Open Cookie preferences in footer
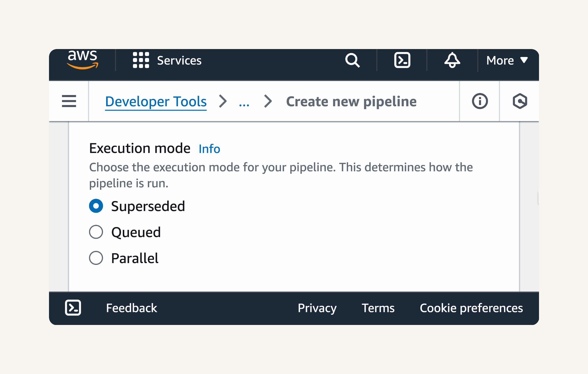Viewport: 588px width, 374px height. [x=471, y=308]
